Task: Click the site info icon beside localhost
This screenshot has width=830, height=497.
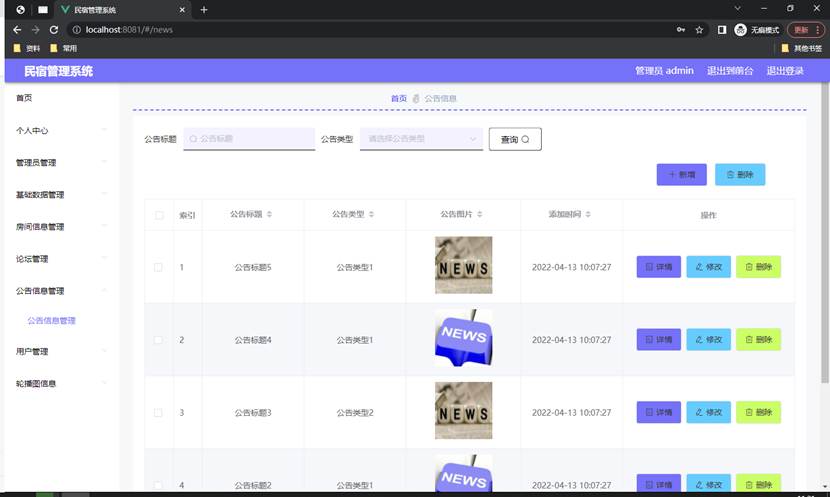Action: [x=77, y=30]
